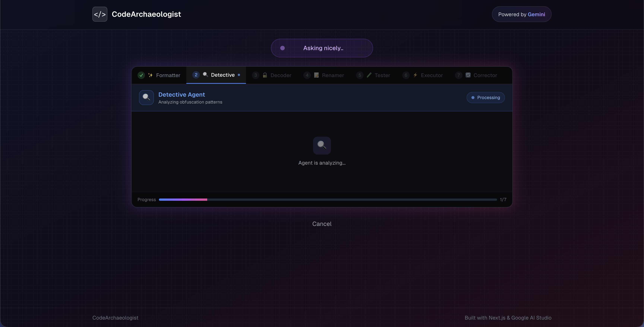Click the large center analyzing magnifier icon
Viewport: 644px width, 327px height.
pos(322,145)
